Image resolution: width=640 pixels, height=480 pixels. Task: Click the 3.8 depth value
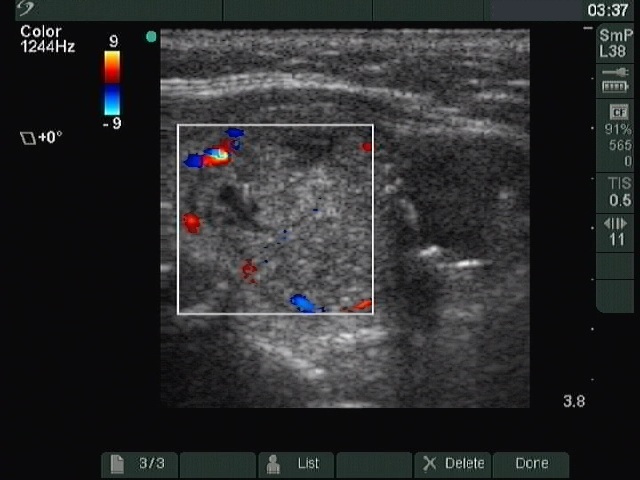(x=574, y=401)
